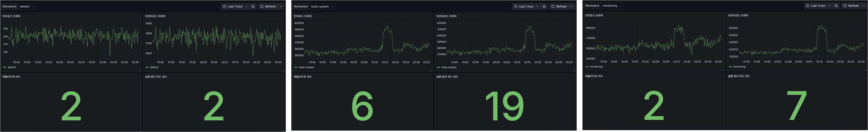Open Last 1 hour time picker in monitoring dashboard
This screenshot has width=868, height=132.
pyautogui.click(x=818, y=6)
